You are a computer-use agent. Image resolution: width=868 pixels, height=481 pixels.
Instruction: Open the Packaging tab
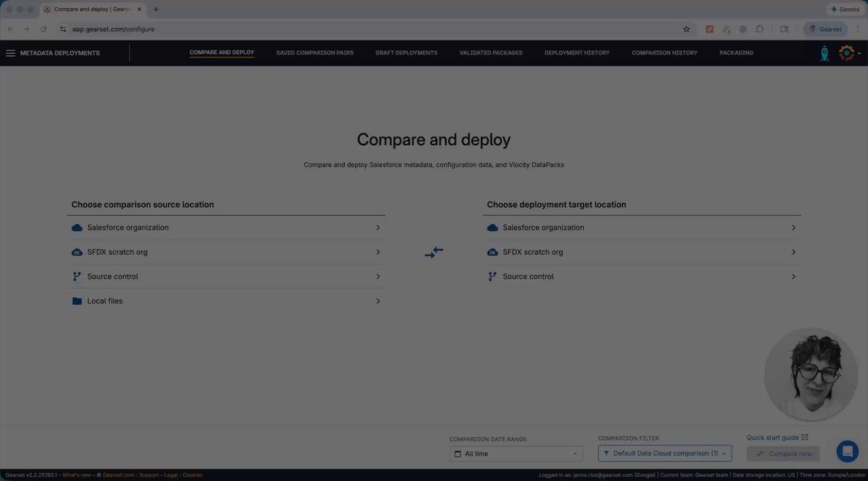click(x=736, y=53)
